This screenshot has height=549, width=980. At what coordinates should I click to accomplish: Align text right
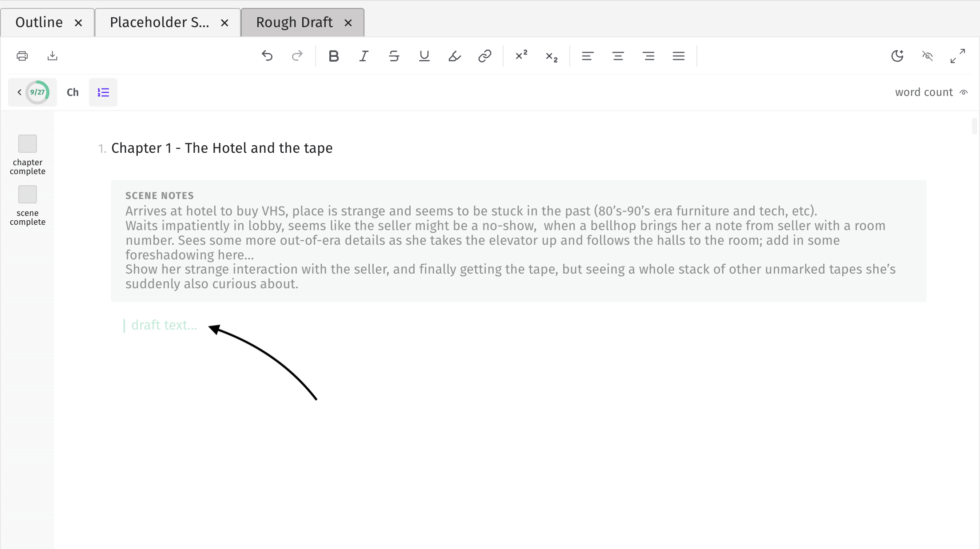click(x=648, y=56)
